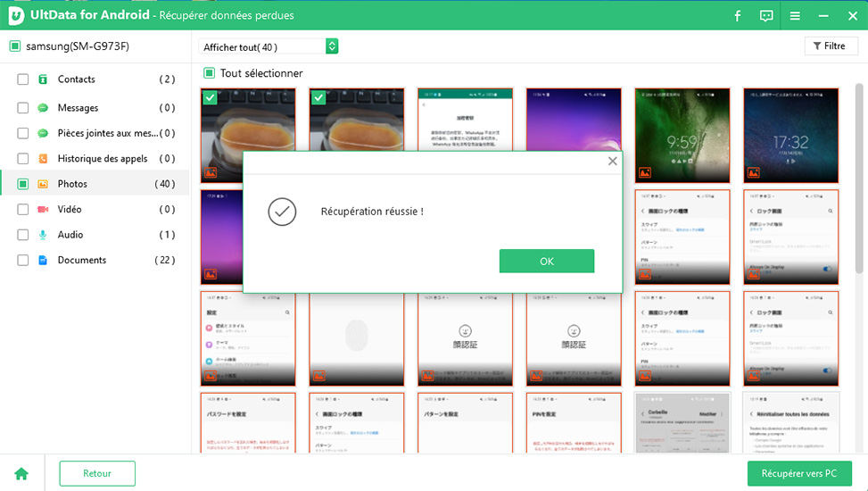Toggle the Tout sélectionner checkbox

tap(210, 73)
